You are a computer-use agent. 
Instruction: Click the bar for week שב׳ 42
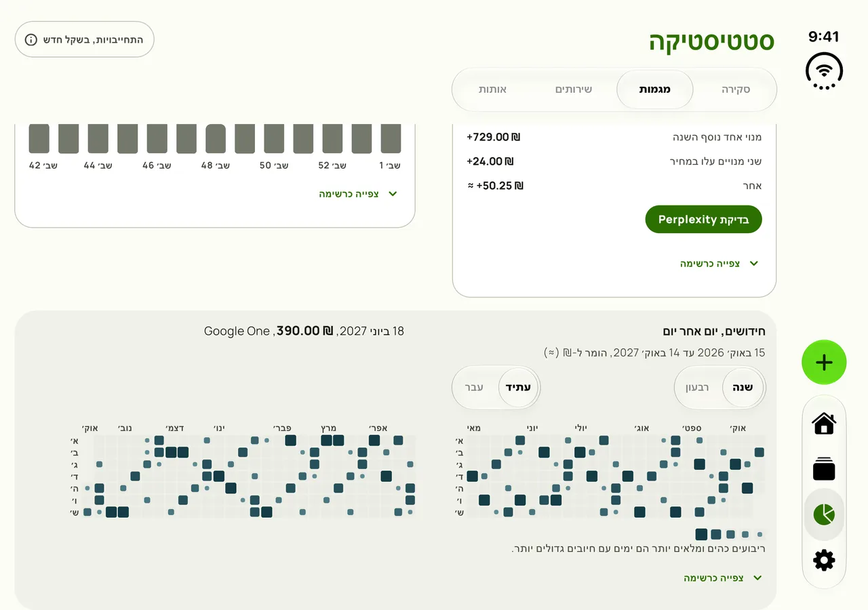point(39,138)
